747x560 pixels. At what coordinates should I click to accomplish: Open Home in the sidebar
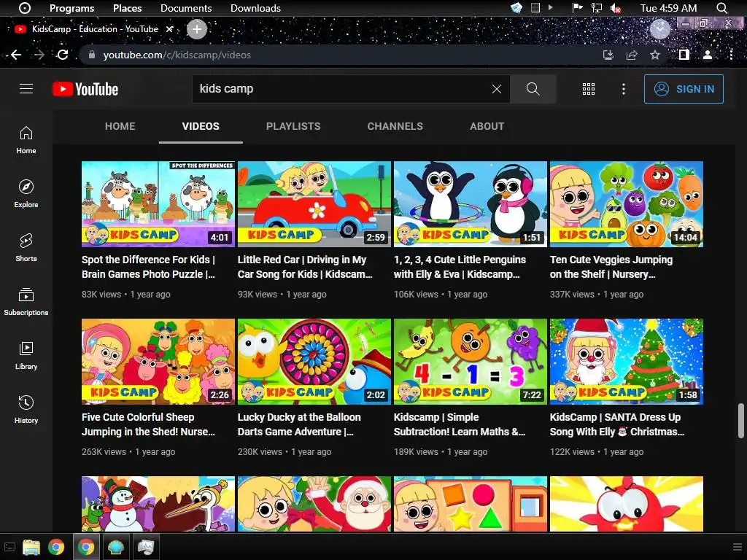(26, 139)
